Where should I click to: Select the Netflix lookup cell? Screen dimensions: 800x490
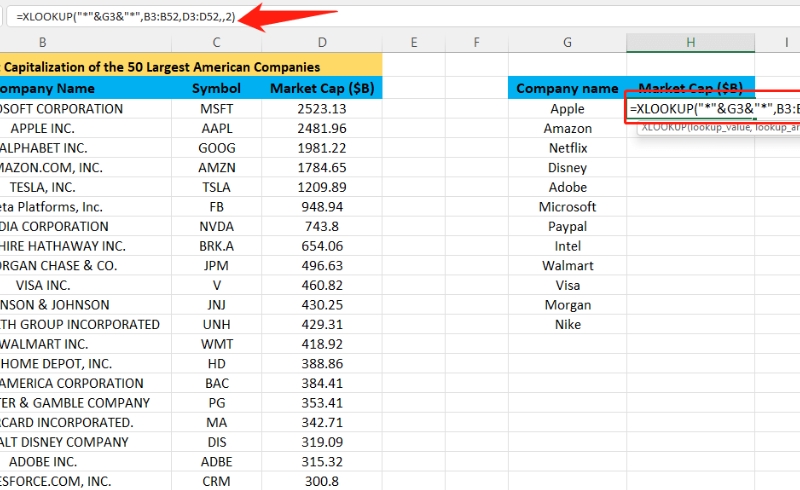567,148
